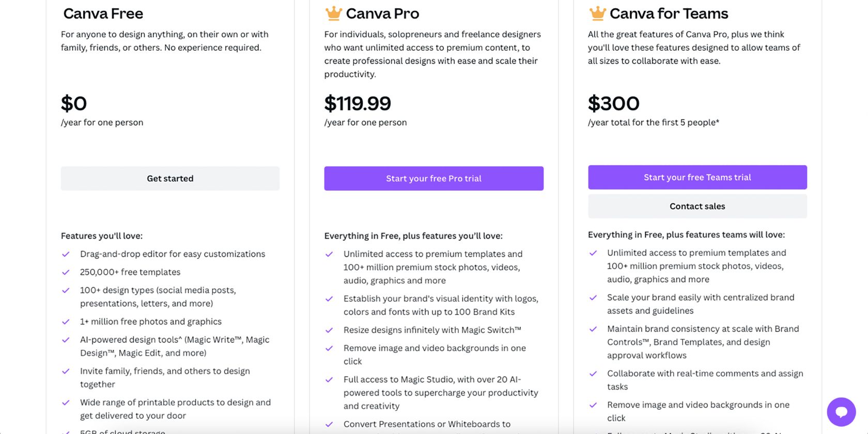Click the $119.99 yearly price
The image size is (868, 434).
[358, 103]
